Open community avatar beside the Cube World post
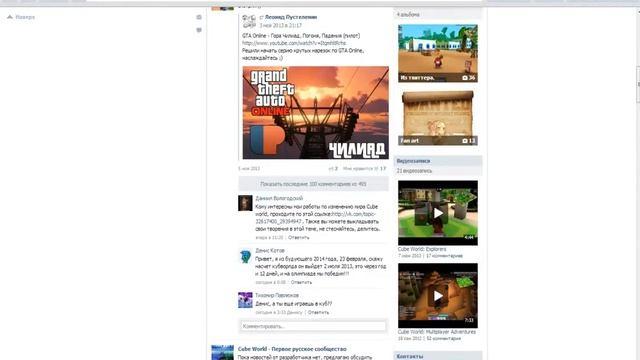This screenshot has width=640, height=360. coord(222,353)
